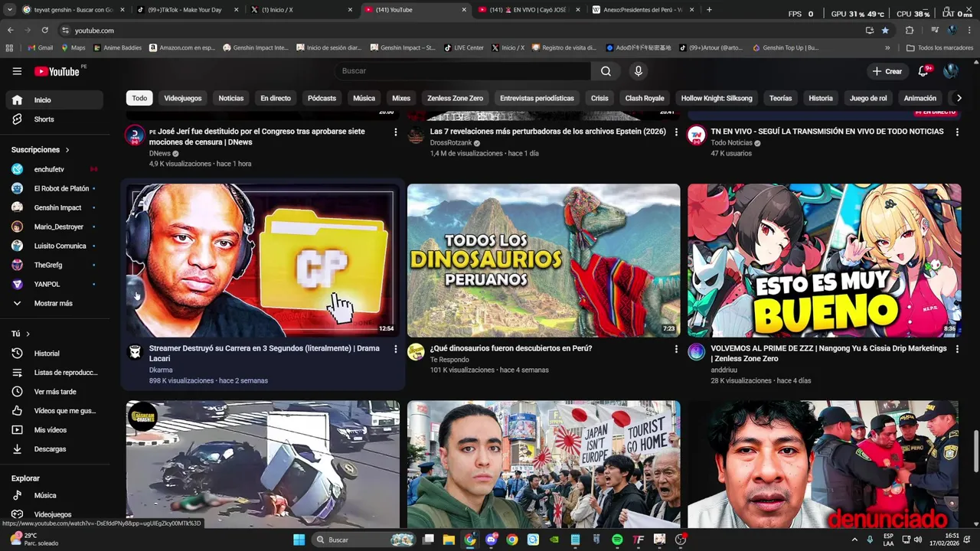Open options for dinosaurios en Perú video
This screenshot has height=551, width=980.
(x=676, y=349)
